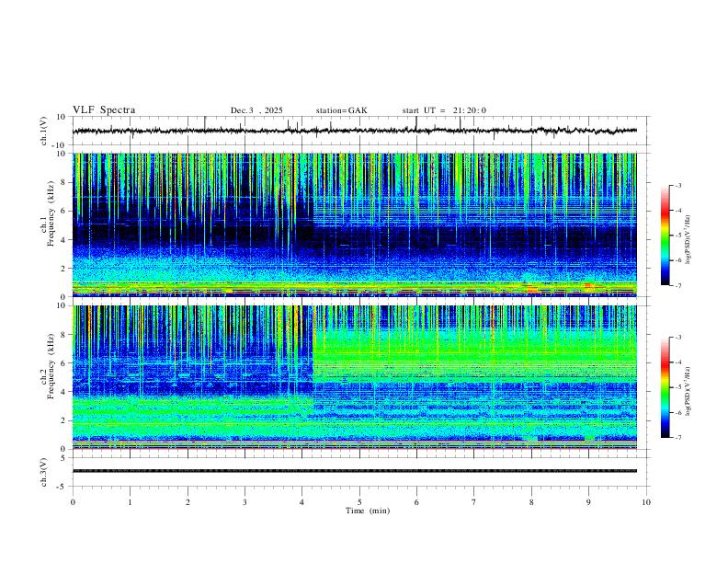Click the '-5' label on ch.2 color bar
This screenshot has width=728, height=563.
point(677,387)
